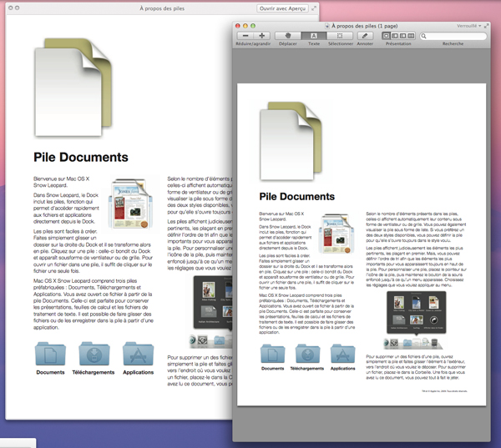501x448 pixels.
Task: Switch Présentation to table of contents view
Action: coord(403,36)
